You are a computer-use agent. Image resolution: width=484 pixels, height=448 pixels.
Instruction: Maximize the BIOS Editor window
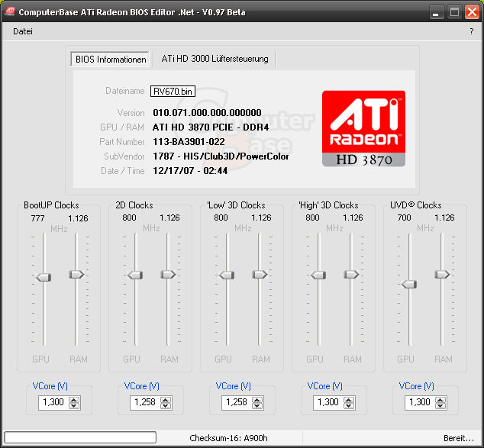454,12
